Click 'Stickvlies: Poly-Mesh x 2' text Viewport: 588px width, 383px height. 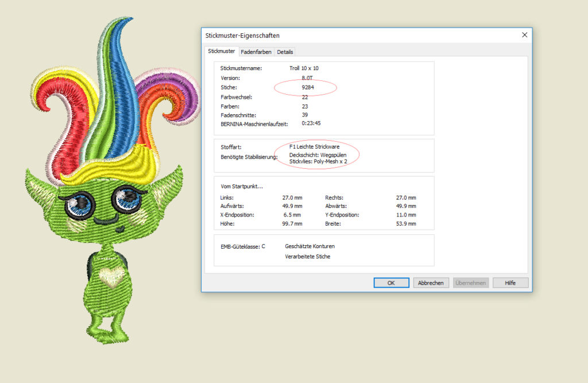(318, 161)
